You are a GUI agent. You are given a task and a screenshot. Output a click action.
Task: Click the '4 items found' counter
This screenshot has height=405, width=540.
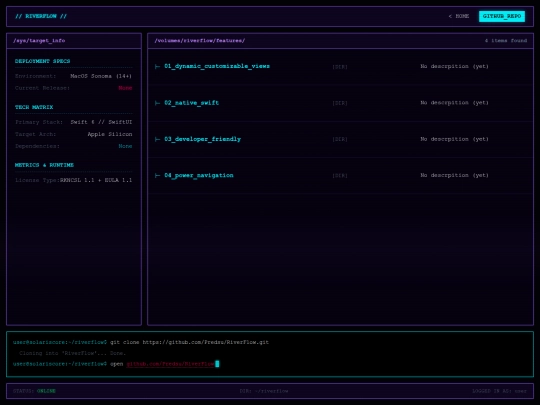click(506, 41)
